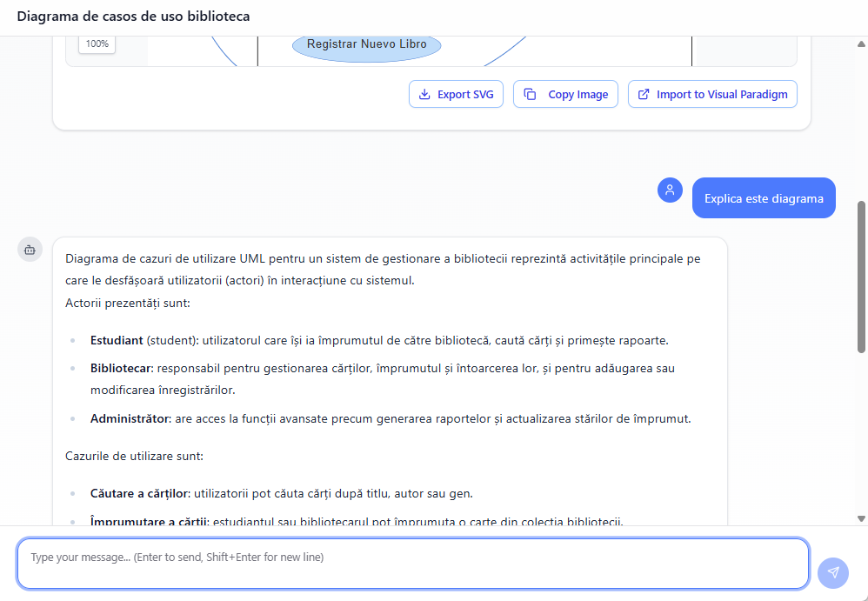
Task: Click the title Diagrama de casos de uso biblioteca
Action: [x=133, y=16]
